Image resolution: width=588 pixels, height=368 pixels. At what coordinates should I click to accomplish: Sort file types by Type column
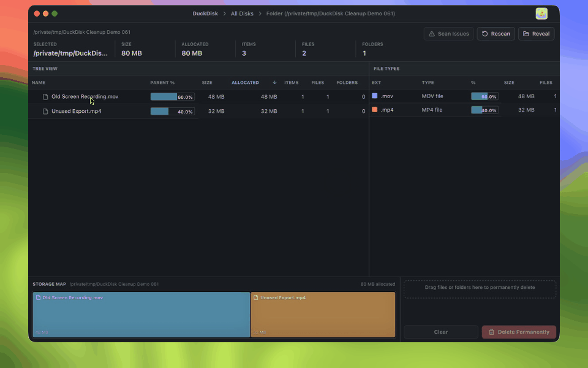[428, 83]
